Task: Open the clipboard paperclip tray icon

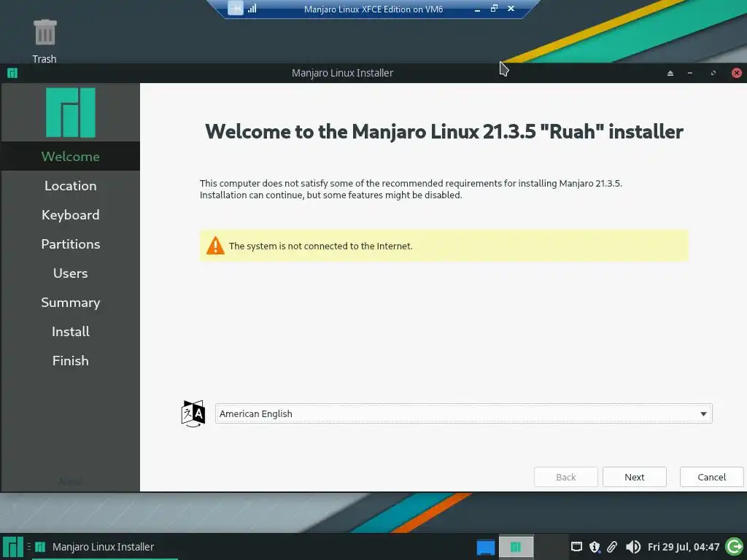Action: (x=612, y=547)
